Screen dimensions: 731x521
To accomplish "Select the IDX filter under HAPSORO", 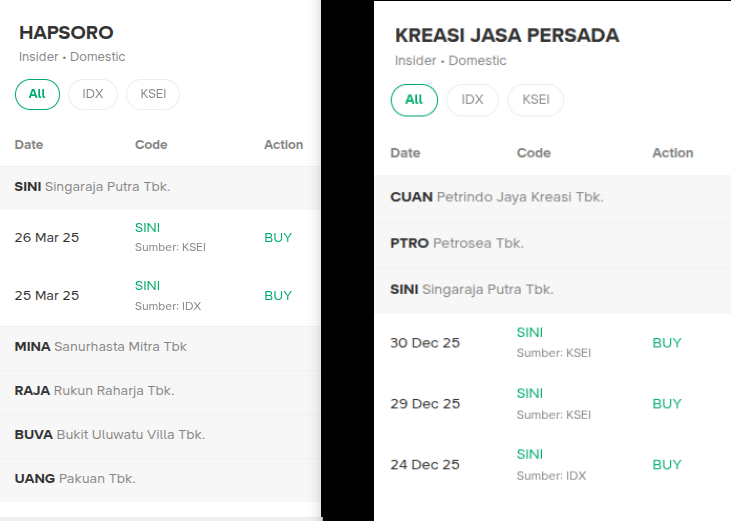I will pyautogui.click(x=93, y=94).
